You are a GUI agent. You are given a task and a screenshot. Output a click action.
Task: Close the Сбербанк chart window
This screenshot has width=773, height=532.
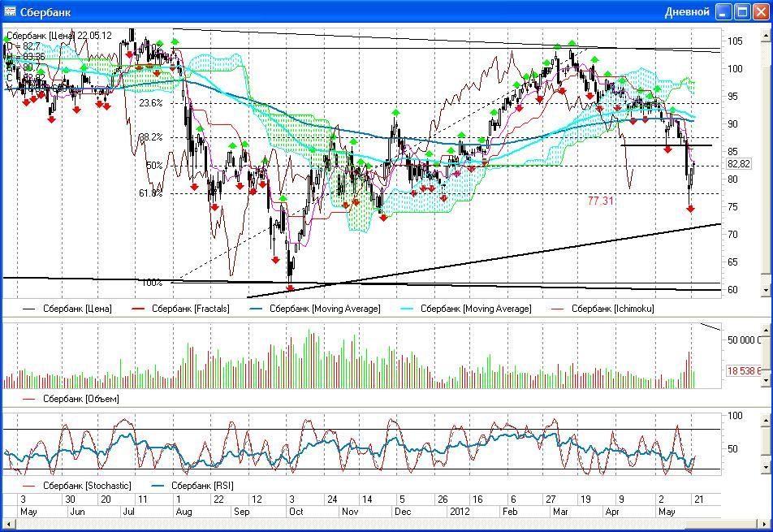[x=761, y=12]
